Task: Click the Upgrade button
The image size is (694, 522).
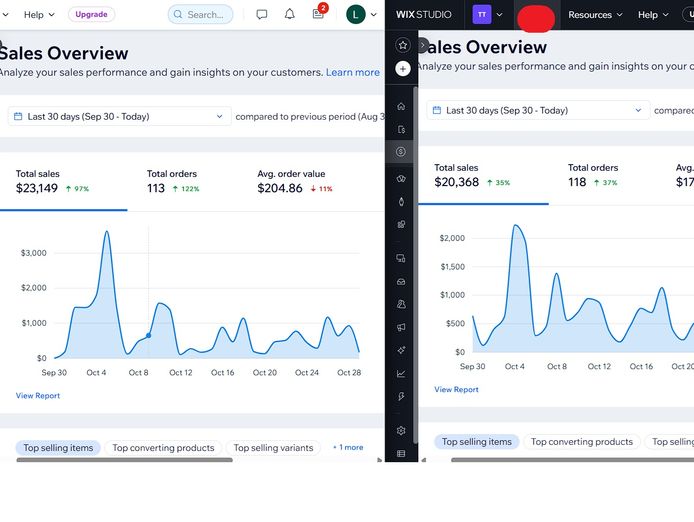Action: [91, 15]
